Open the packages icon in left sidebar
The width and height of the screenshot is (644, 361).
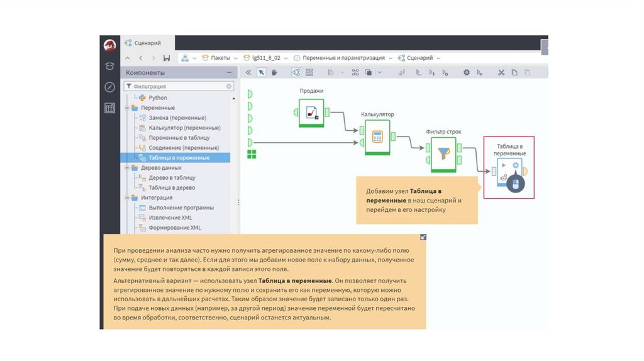(x=109, y=66)
